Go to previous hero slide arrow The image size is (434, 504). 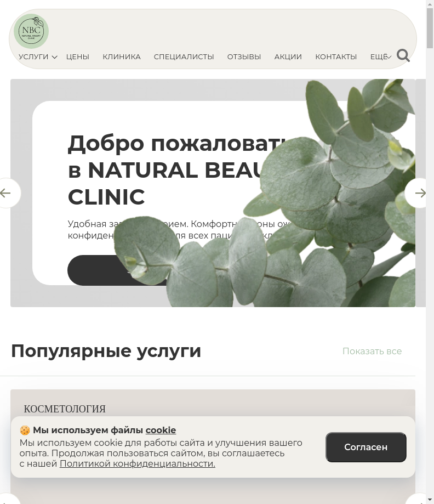(6, 193)
